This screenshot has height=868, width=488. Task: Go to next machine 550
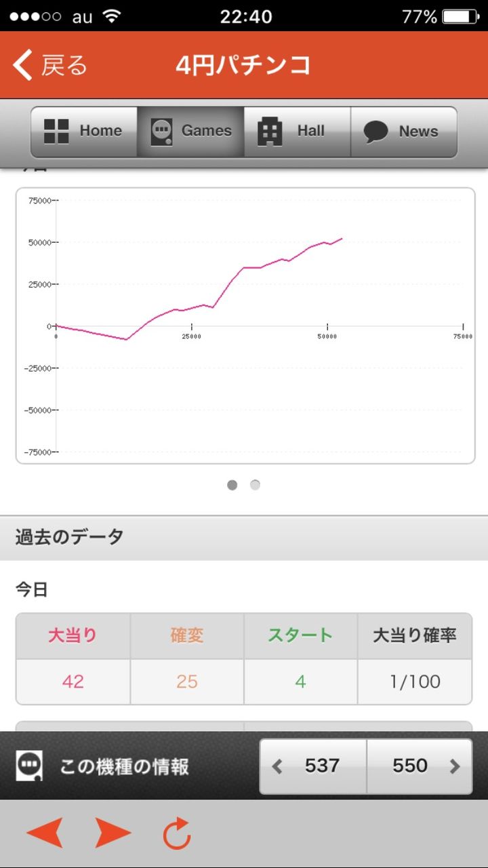click(420, 766)
